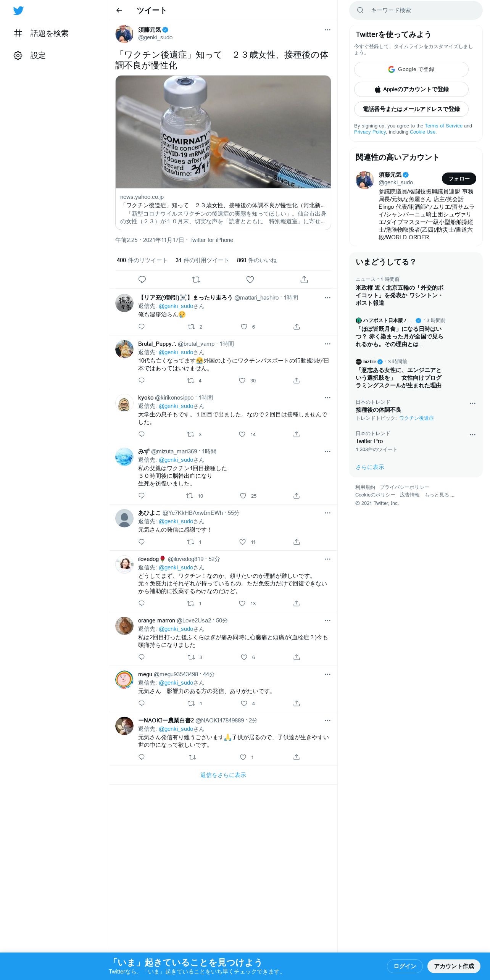Open the COMIRNATY vaccine article thumbnail
The height and width of the screenshot is (980, 490).
click(x=223, y=132)
